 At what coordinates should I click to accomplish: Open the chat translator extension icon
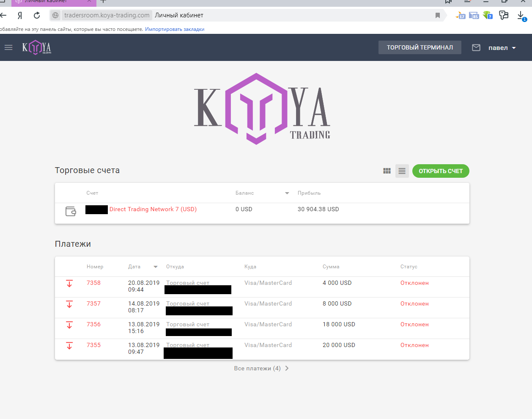coord(503,15)
